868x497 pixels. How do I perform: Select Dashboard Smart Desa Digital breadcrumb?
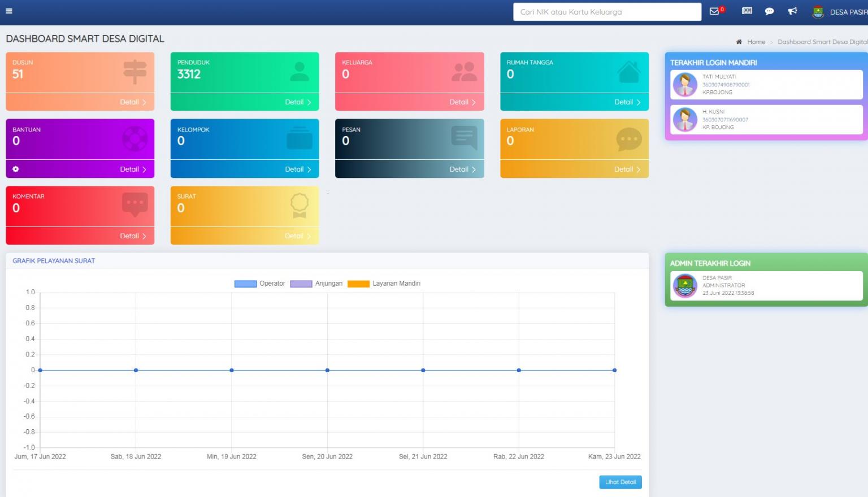coord(822,42)
